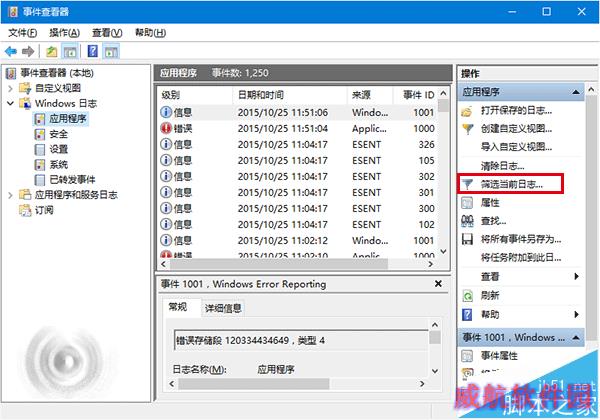Select the ESENT event with ID 301
This screenshot has height=420, width=600.
(298, 192)
